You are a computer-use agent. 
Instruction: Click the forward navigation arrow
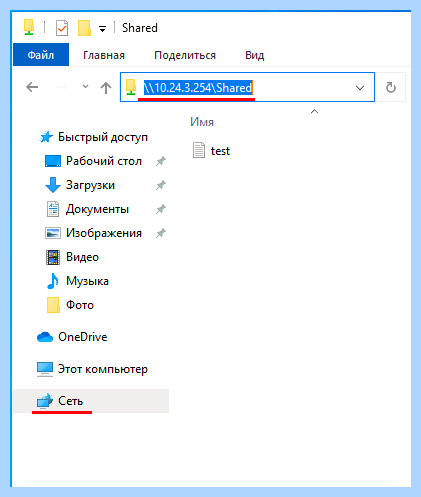(61, 87)
